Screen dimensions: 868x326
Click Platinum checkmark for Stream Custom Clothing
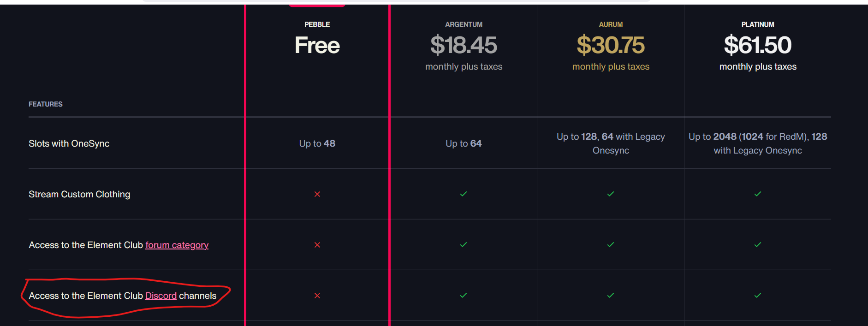coord(758,194)
